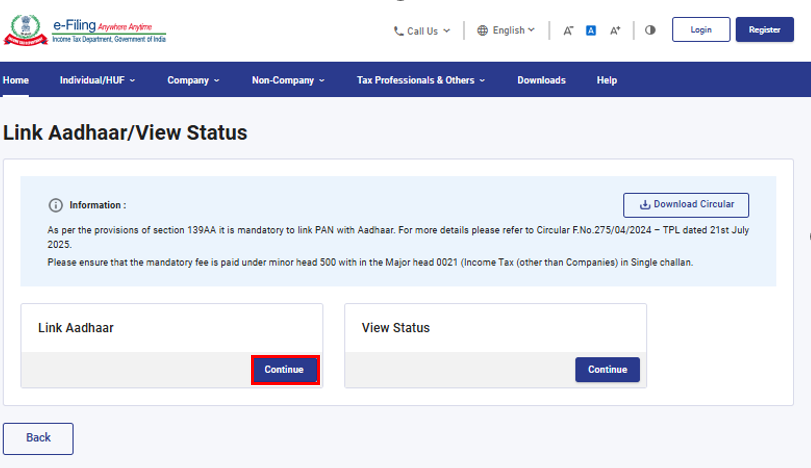The image size is (811, 468).
Task: Click the Information circle icon
Action: (55, 205)
